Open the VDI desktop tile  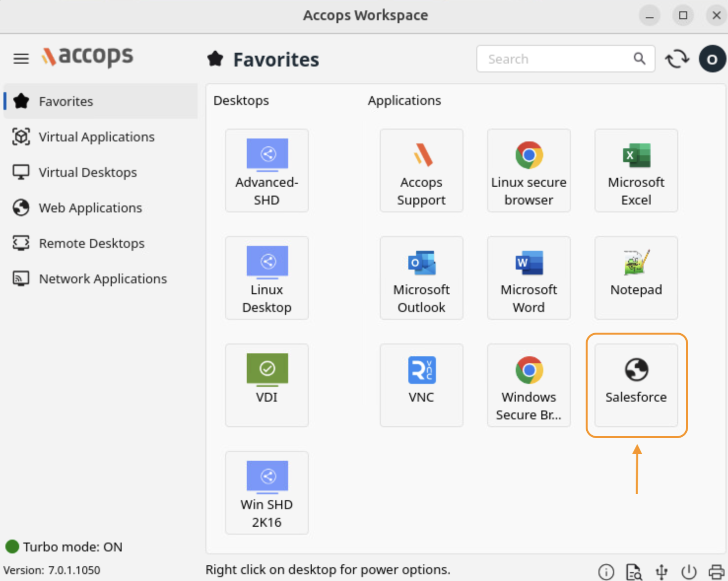coord(266,385)
